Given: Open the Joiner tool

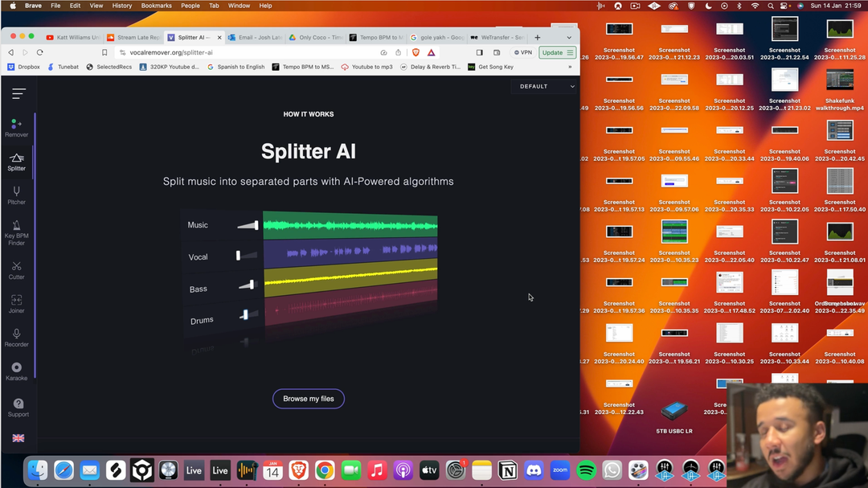Looking at the screenshot, I should 16,303.
